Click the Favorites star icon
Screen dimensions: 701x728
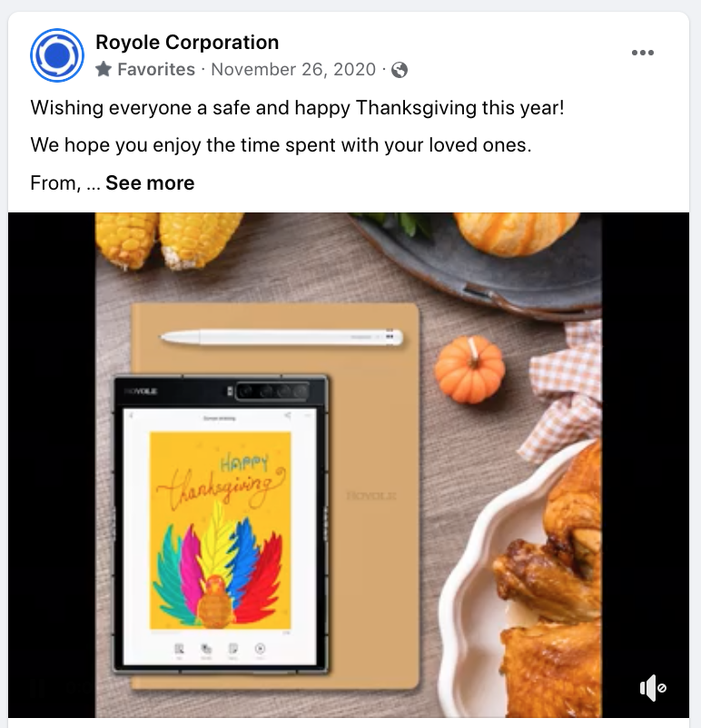point(104,70)
